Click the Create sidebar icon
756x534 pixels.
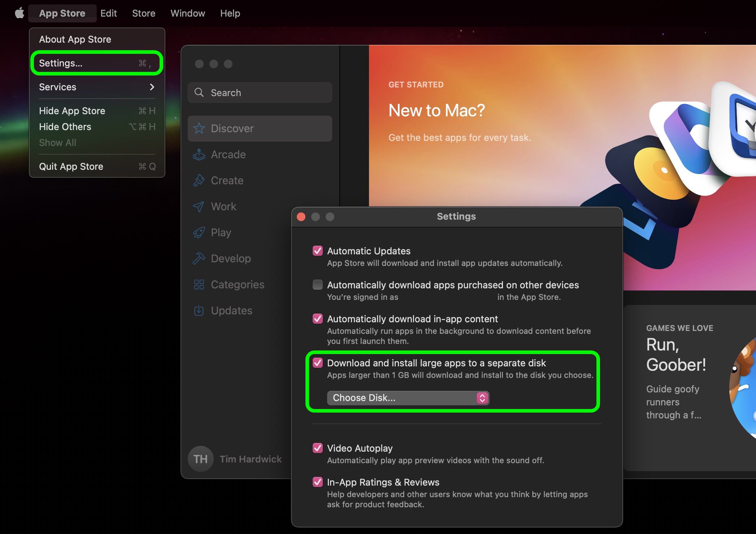pyautogui.click(x=199, y=180)
